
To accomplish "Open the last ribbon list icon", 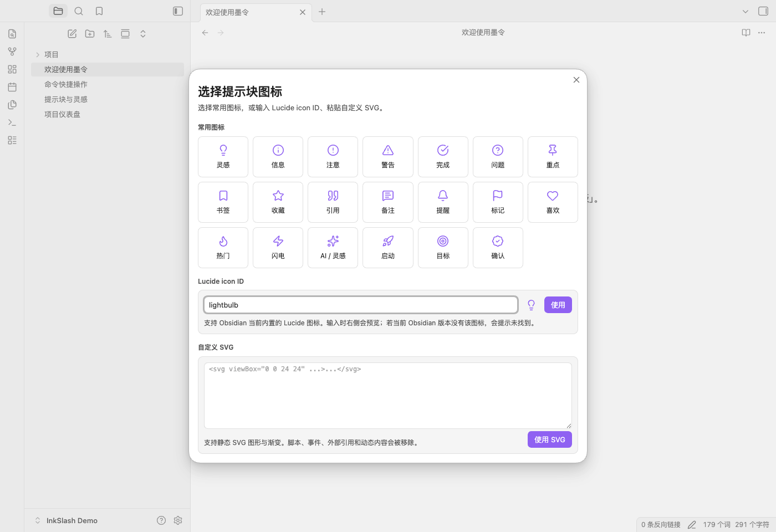I will click(x=12, y=140).
